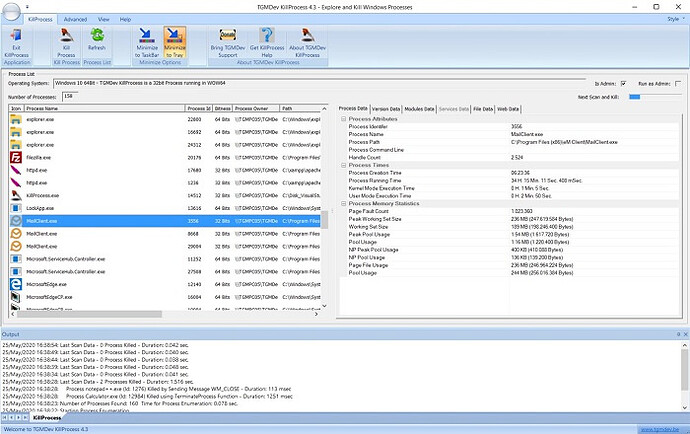This screenshot has height=434, width=690.
Task: Click icon of httpd.exe with ID 17680
Action: pyautogui.click(x=16, y=170)
